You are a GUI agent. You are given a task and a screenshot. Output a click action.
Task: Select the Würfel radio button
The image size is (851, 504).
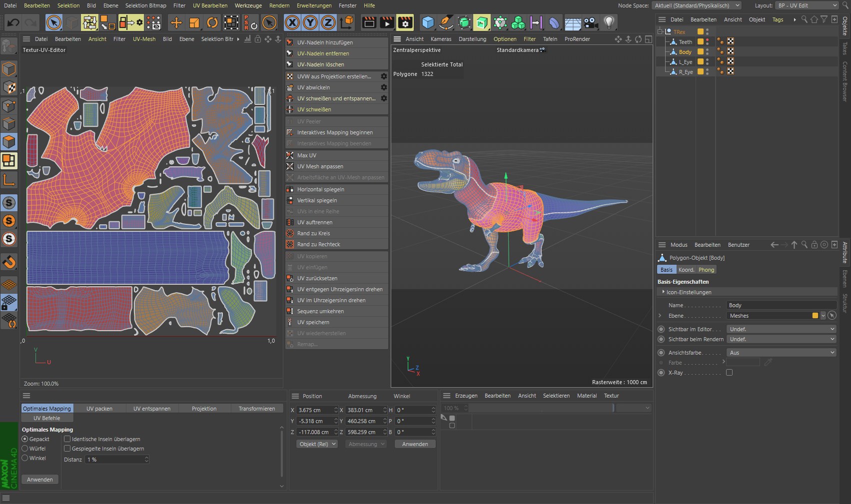click(24, 449)
